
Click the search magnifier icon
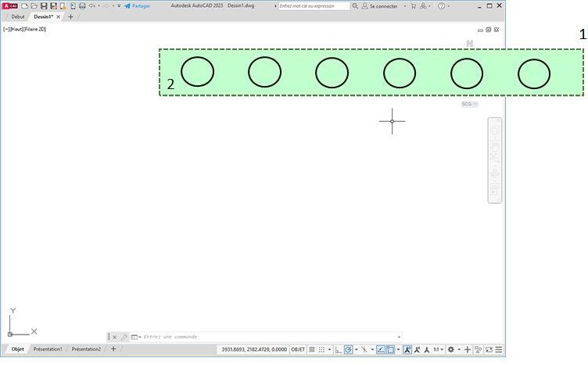(x=355, y=6)
